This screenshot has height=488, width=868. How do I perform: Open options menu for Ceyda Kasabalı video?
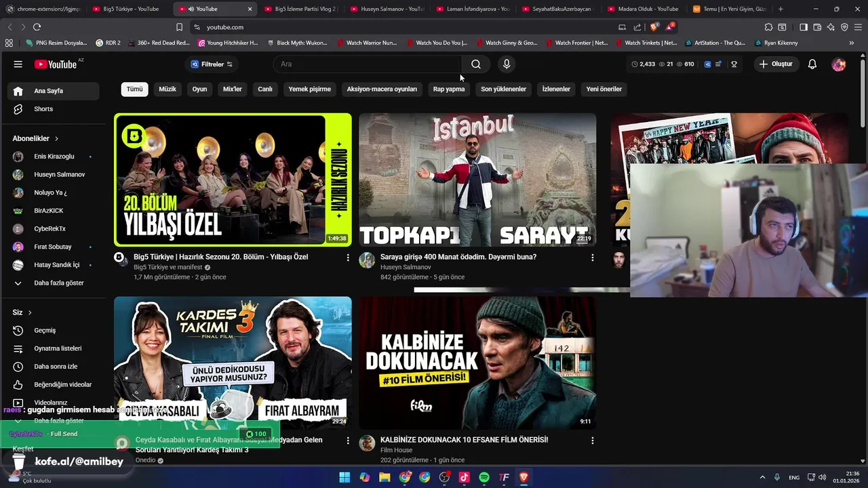348,441
